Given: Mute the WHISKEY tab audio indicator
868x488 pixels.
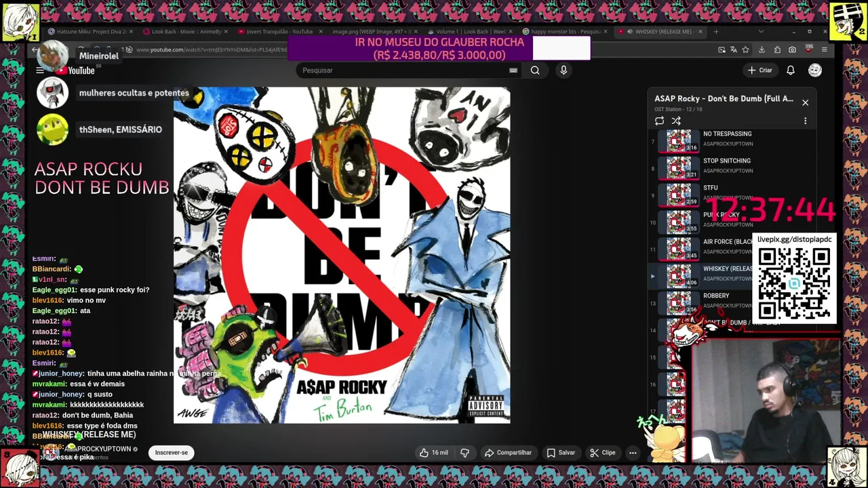Looking at the screenshot, I should tap(630, 31).
